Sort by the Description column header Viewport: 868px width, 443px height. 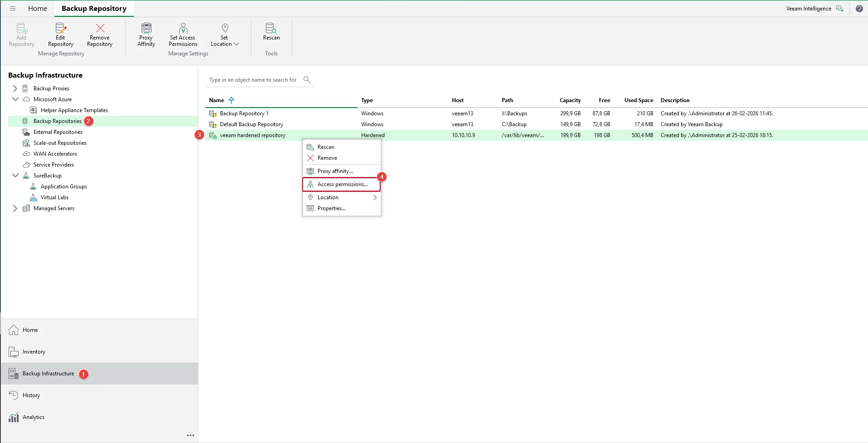tap(675, 100)
